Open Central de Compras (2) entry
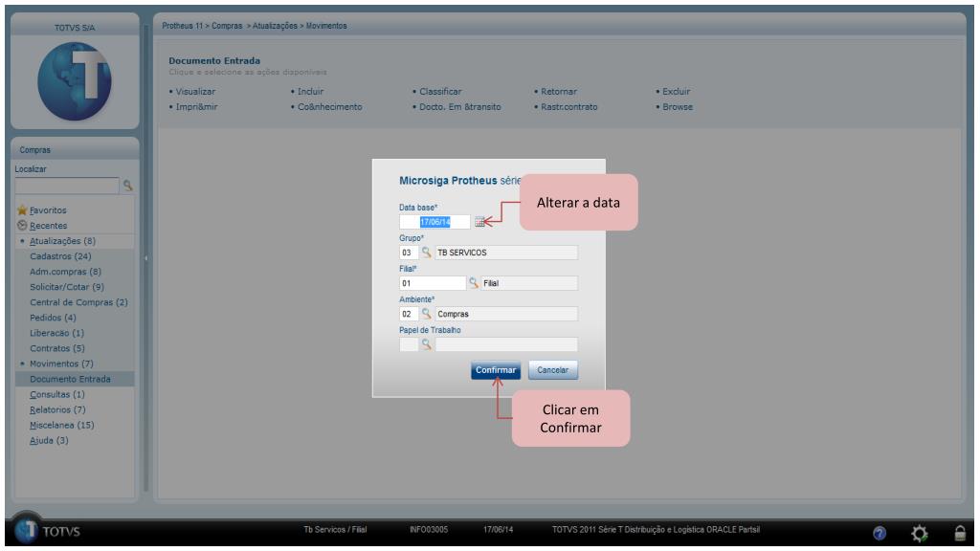 click(x=78, y=302)
